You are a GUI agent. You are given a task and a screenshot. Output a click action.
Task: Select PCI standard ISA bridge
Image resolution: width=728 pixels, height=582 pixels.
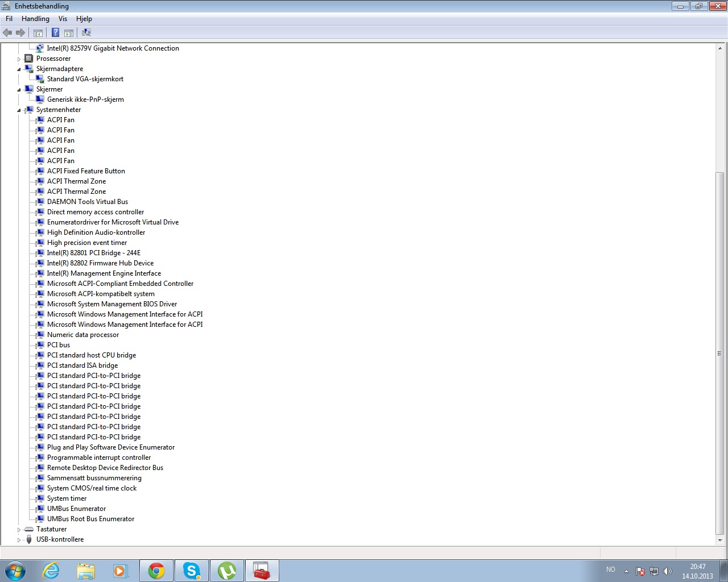point(82,365)
